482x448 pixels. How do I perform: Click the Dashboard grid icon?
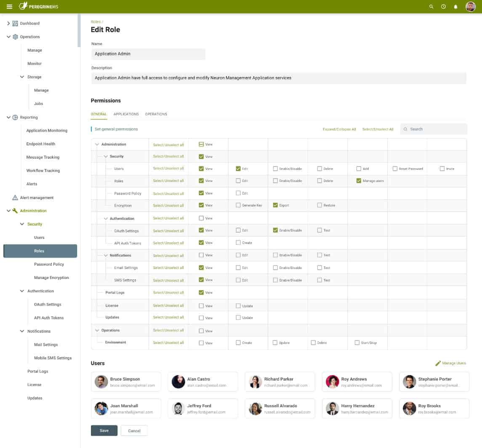[15, 24]
